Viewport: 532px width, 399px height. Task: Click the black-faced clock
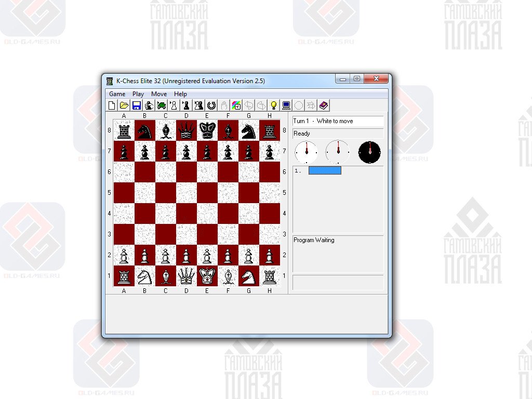click(x=369, y=152)
